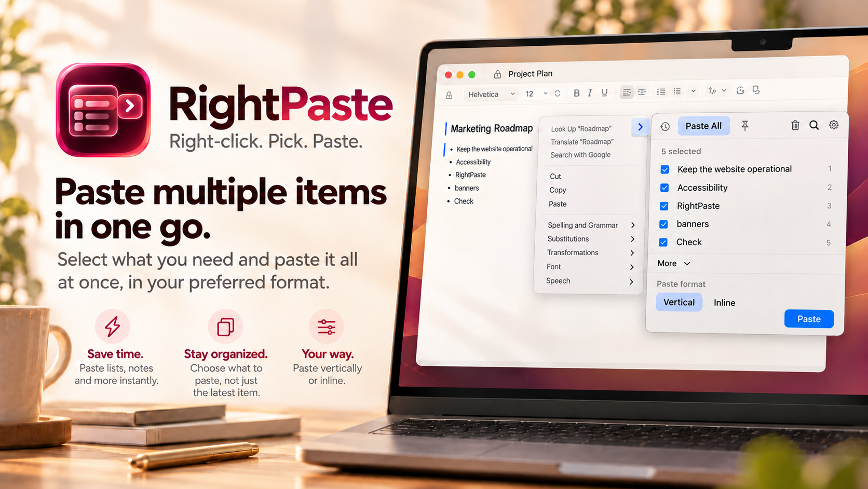Viewport: 868px width, 489px height.
Task: Select the Inline paste format
Action: point(724,303)
